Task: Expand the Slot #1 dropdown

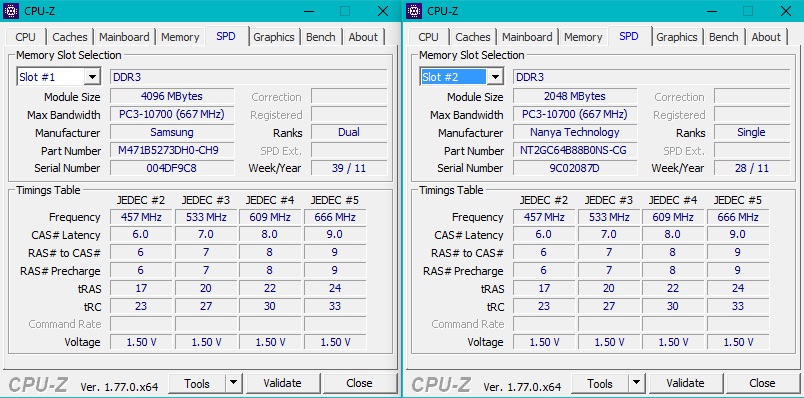Action: point(92,77)
